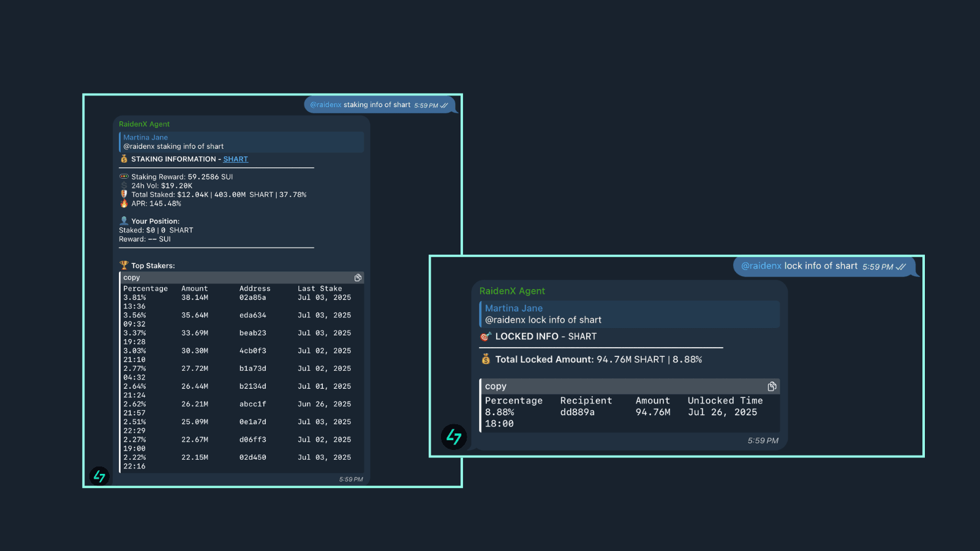
Task: Click @raidenx mention in lock info message
Action: coord(761,266)
